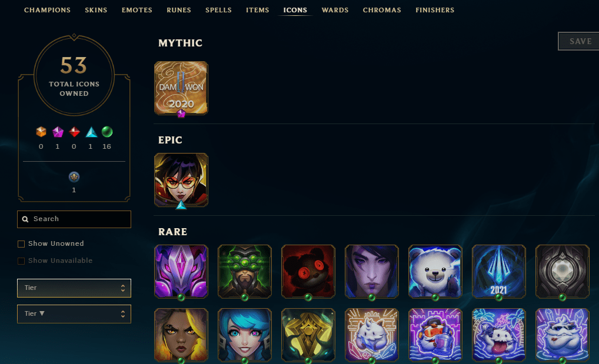Image resolution: width=599 pixels, height=364 pixels.
Task: Expand the Tier descending sort dropdown
Action: (74, 314)
